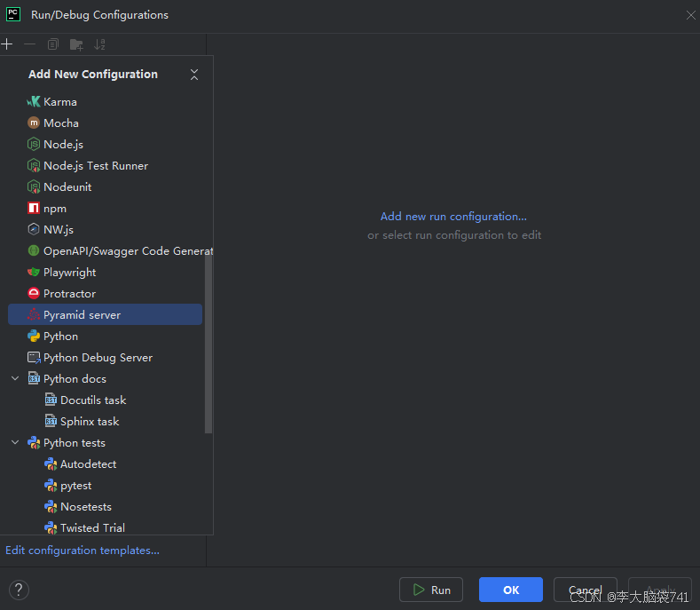Click the Nosetests icon
The image size is (700, 610).
(x=51, y=507)
